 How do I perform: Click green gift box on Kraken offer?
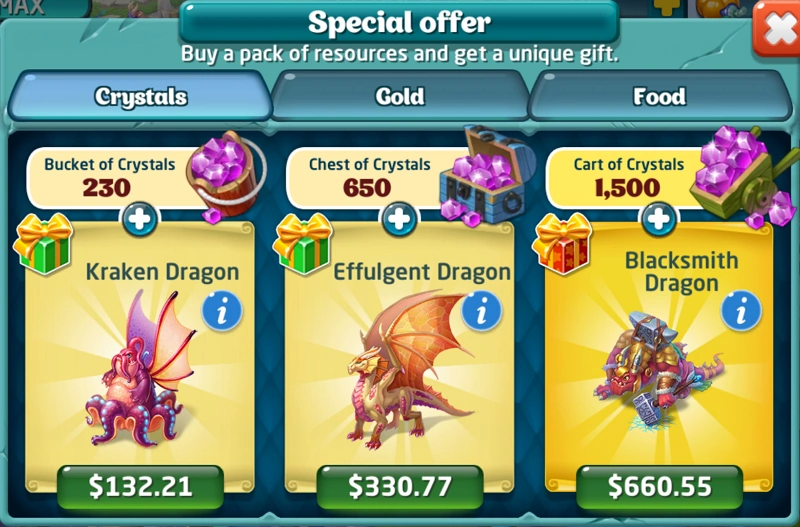pyautogui.click(x=43, y=243)
